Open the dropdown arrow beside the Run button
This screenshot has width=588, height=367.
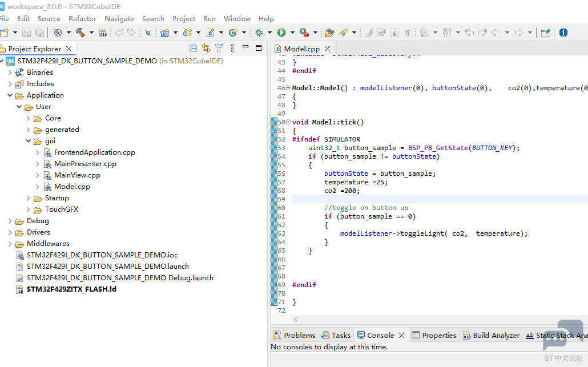pyautogui.click(x=292, y=33)
